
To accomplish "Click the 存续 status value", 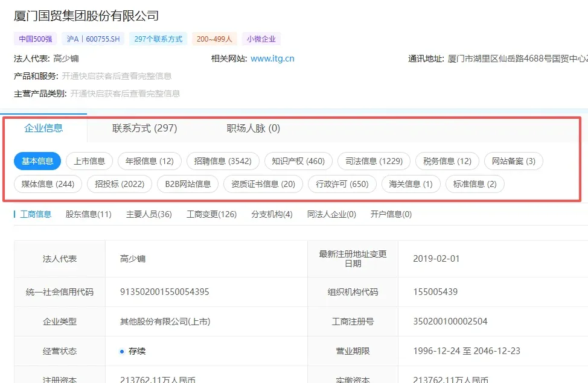I will tap(137, 351).
